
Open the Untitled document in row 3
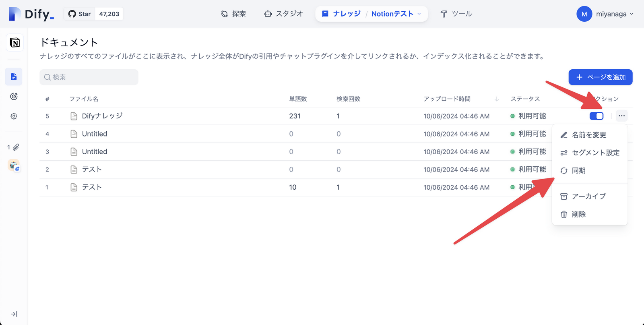[95, 151]
